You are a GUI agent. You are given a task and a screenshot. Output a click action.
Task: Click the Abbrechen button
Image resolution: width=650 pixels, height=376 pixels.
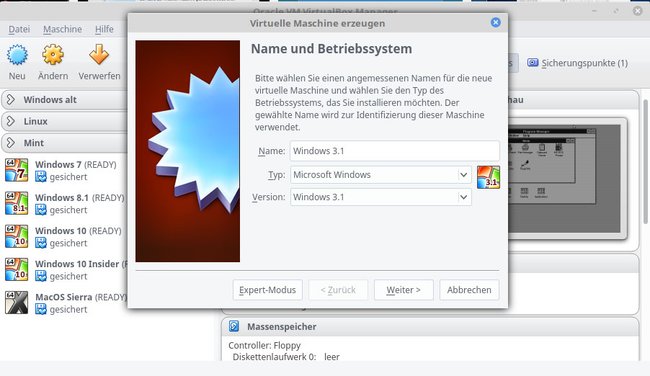pyautogui.click(x=469, y=290)
